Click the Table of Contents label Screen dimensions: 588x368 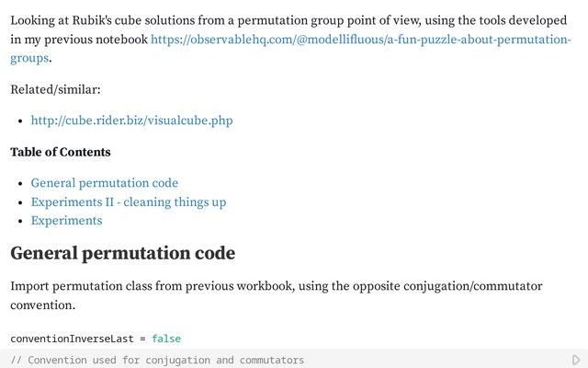point(61,152)
